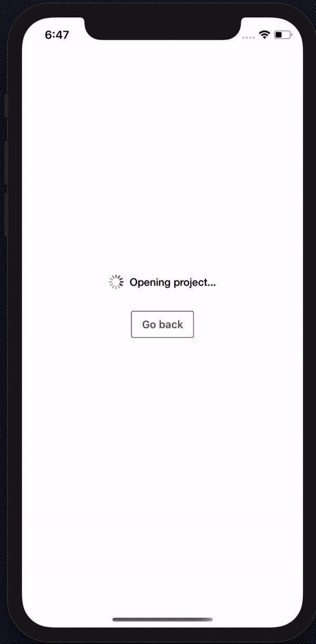Viewport: 316px width, 644px height.
Task: Click the battery level icon
Action: [x=282, y=35]
